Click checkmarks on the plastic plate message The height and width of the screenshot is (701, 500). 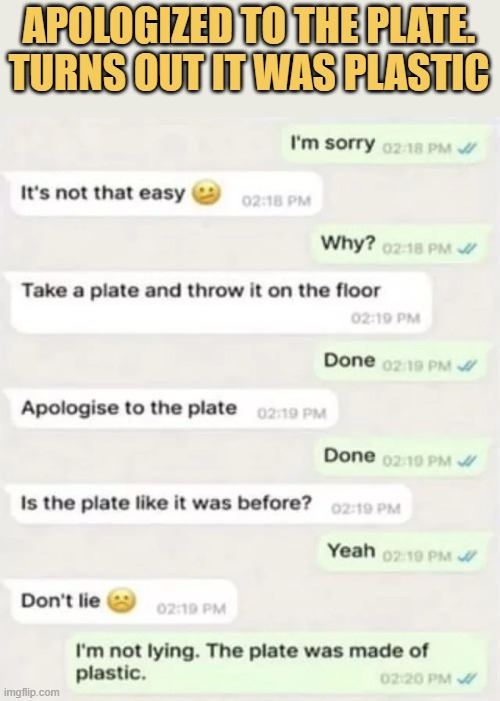[x=467, y=679]
